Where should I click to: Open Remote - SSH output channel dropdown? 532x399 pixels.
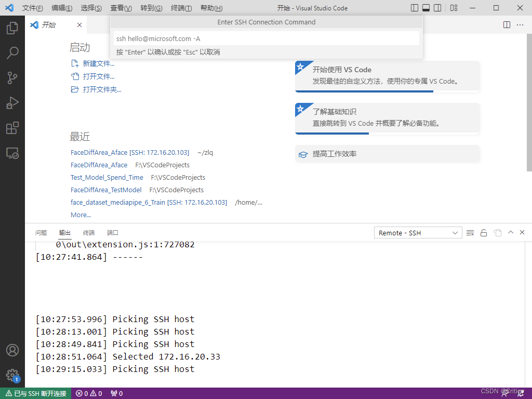418,233
